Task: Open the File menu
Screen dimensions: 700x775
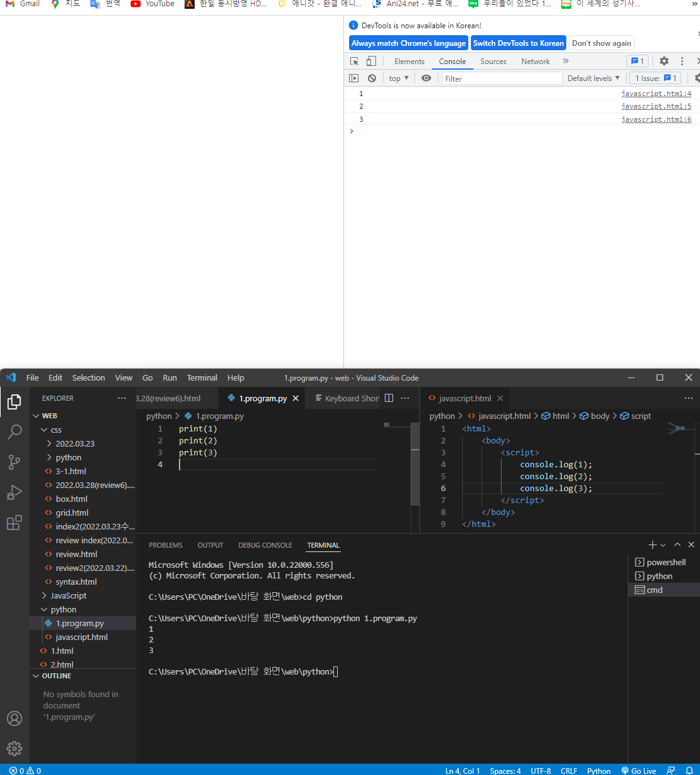Action: click(33, 377)
